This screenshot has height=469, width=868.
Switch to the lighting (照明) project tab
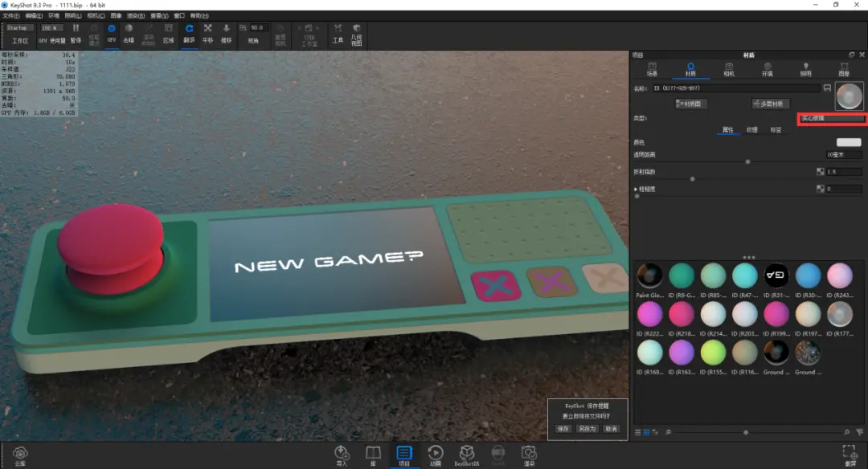805,69
